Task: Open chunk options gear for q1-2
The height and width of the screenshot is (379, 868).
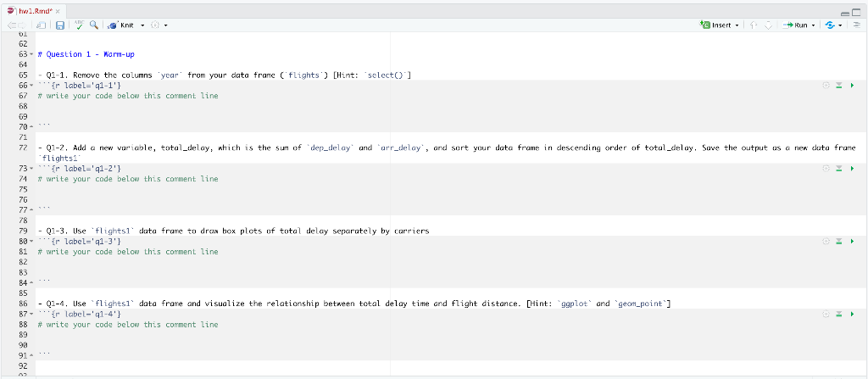Action: point(826,169)
